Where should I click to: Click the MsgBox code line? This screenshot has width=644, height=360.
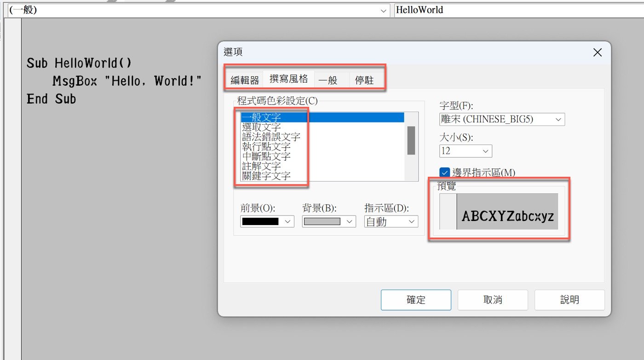click(127, 81)
